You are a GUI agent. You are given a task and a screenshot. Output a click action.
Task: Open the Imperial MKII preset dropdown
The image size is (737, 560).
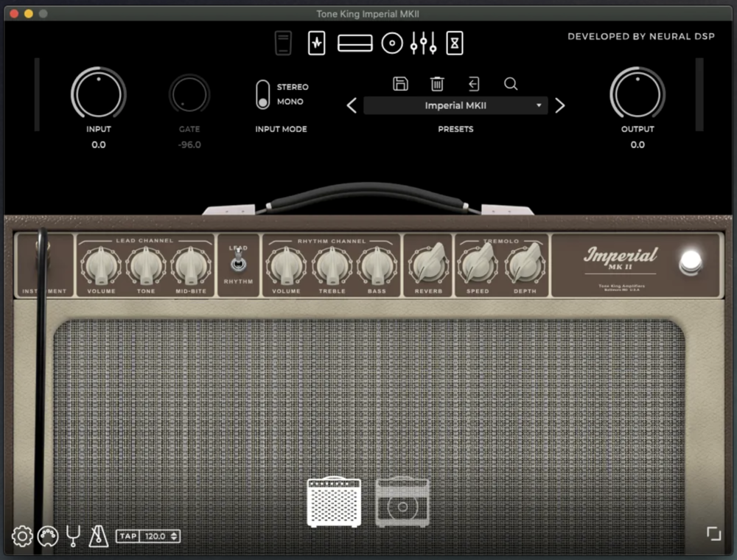[455, 105]
